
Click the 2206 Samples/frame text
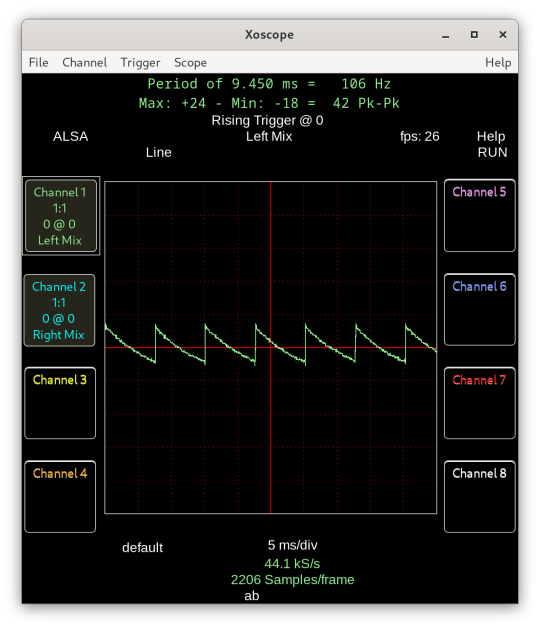pos(292,580)
